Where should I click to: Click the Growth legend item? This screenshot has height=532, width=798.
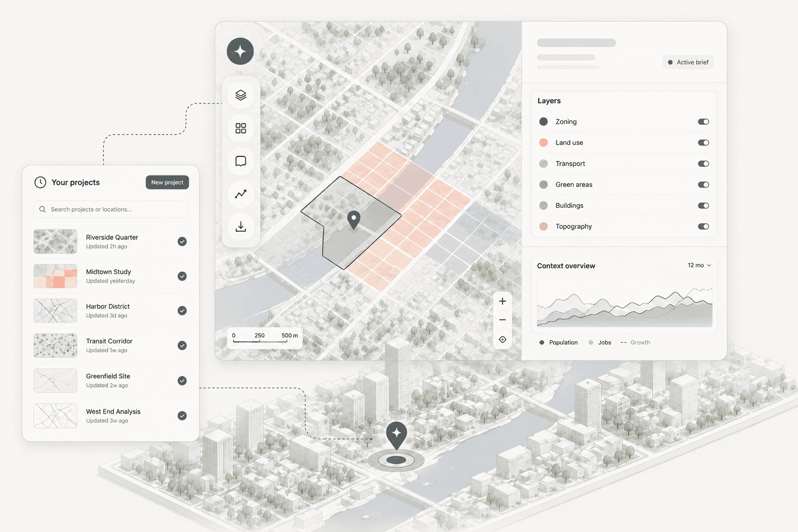coord(635,342)
